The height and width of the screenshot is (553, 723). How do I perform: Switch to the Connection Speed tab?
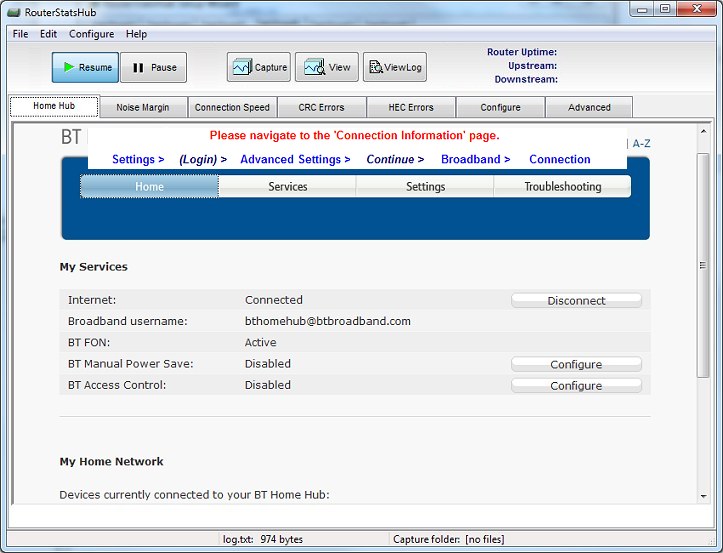click(232, 108)
